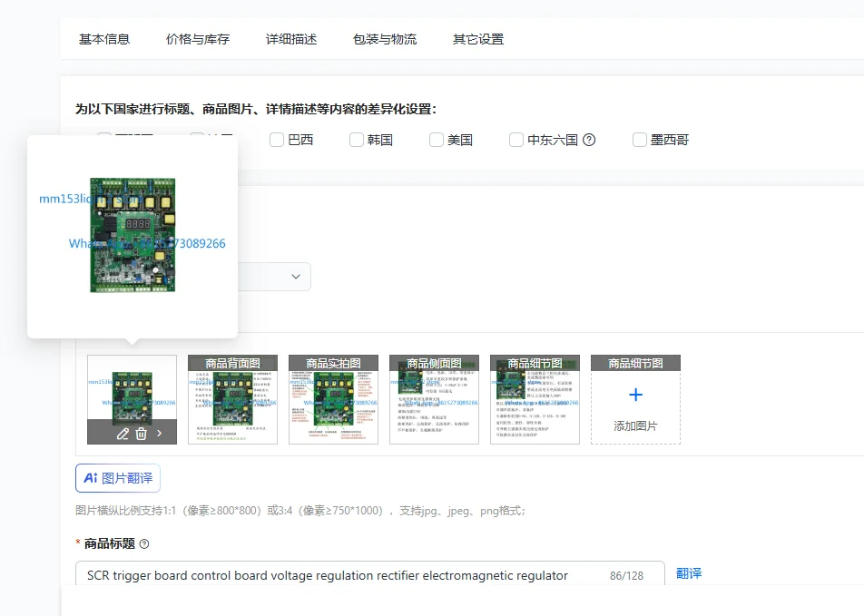864x616 pixels.
Task: Click the help icon beside 商品标题
Action: 144,543
